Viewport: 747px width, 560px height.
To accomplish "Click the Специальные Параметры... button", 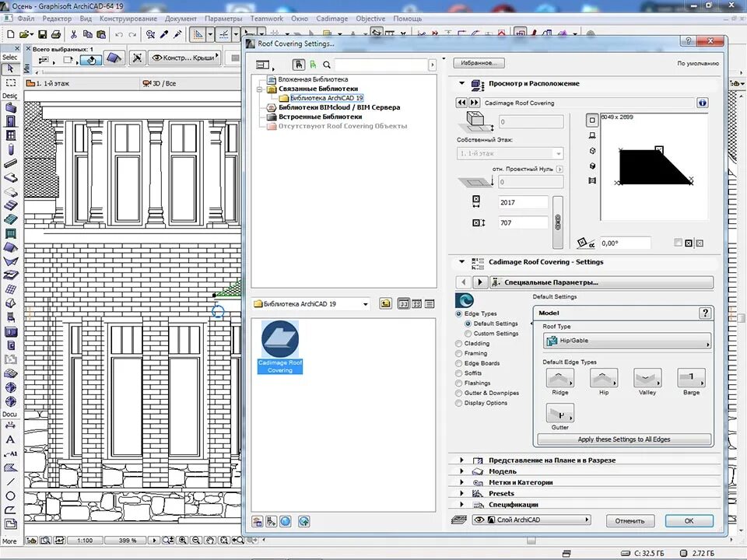I will click(601, 282).
